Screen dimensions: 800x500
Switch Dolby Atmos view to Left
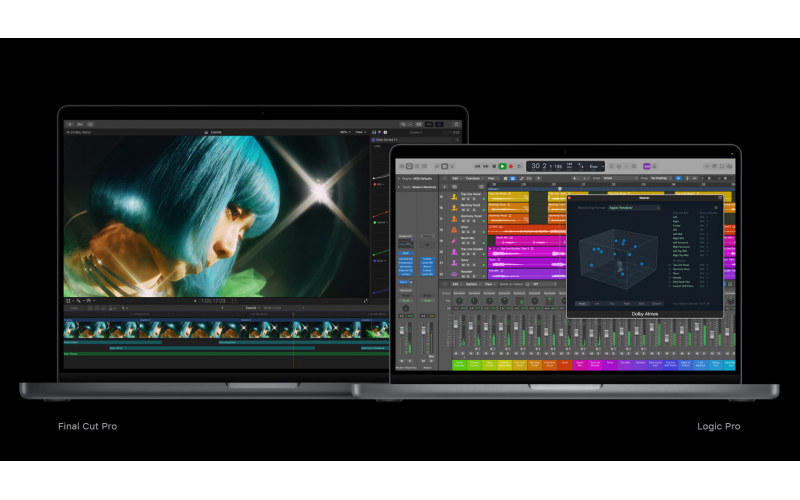(x=597, y=304)
